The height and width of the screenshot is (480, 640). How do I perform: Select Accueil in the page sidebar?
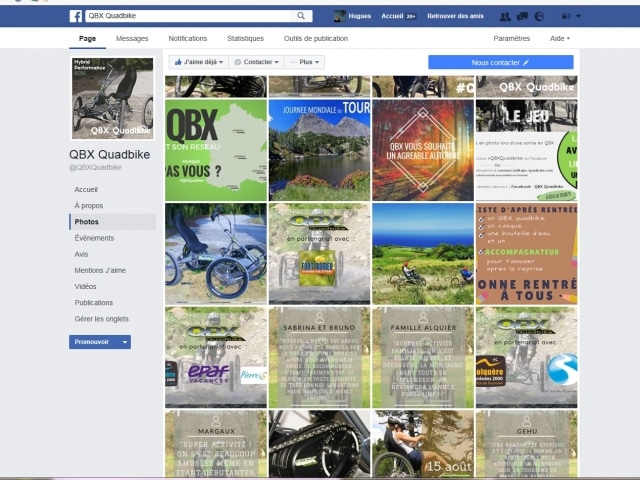click(86, 189)
